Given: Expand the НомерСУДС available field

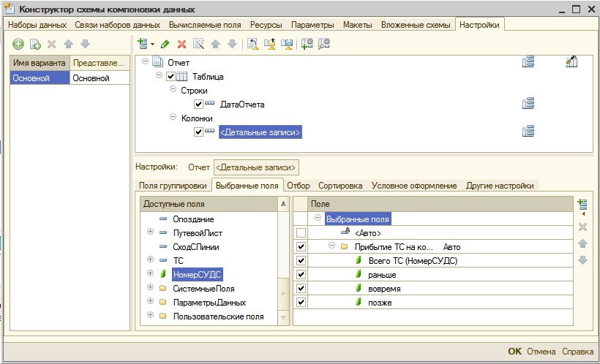Looking at the screenshot, I should 151,273.
